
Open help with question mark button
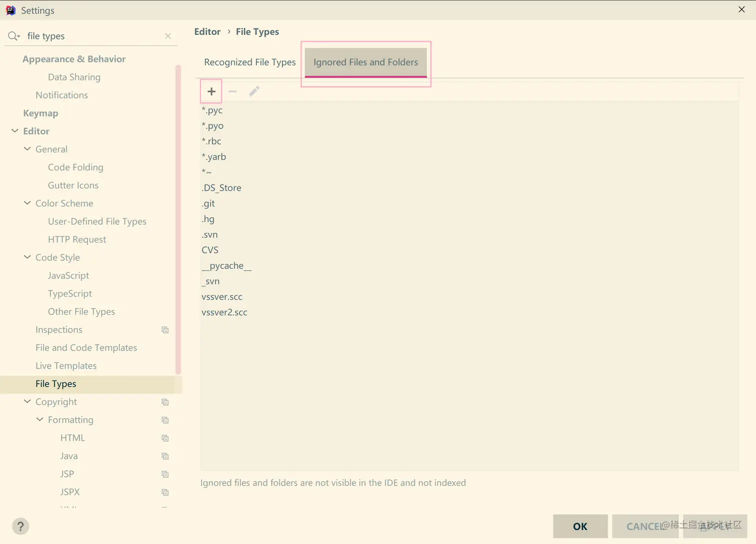(20, 526)
